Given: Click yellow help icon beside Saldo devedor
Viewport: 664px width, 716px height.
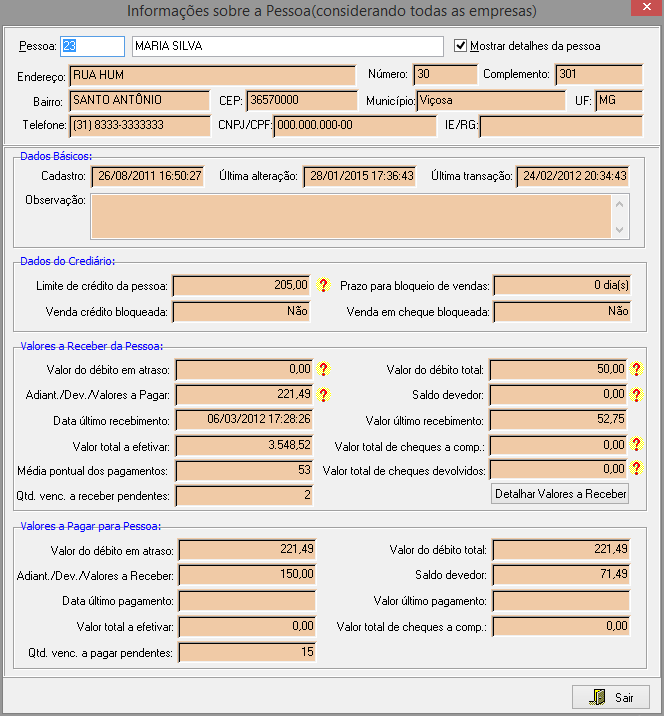Looking at the screenshot, I should (x=635, y=395).
